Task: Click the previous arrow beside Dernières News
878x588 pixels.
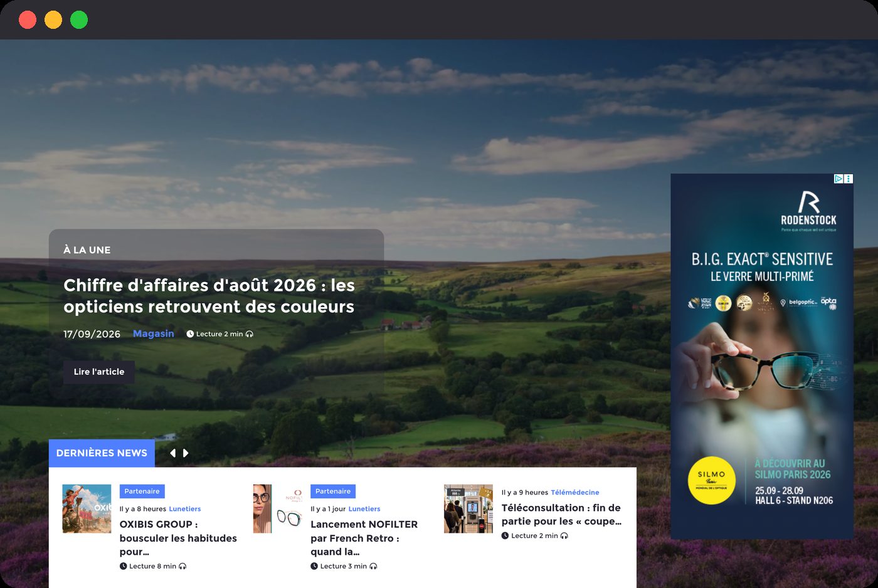Action: pos(172,453)
